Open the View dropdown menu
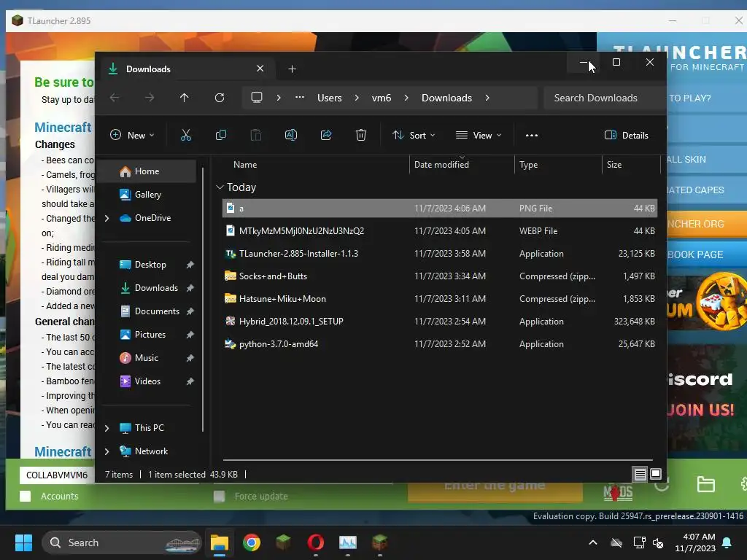The height and width of the screenshot is (560, 747). [479, 135]
